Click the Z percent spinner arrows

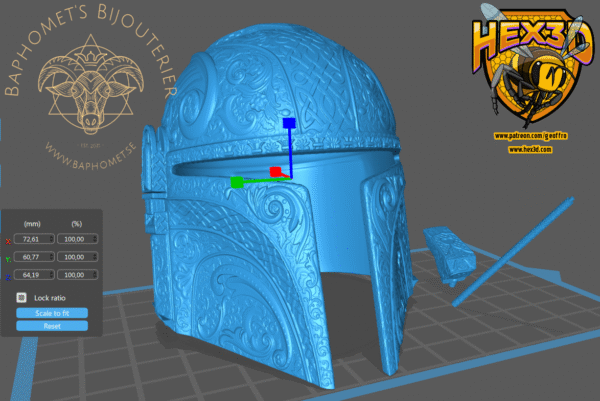click(93, 274)
